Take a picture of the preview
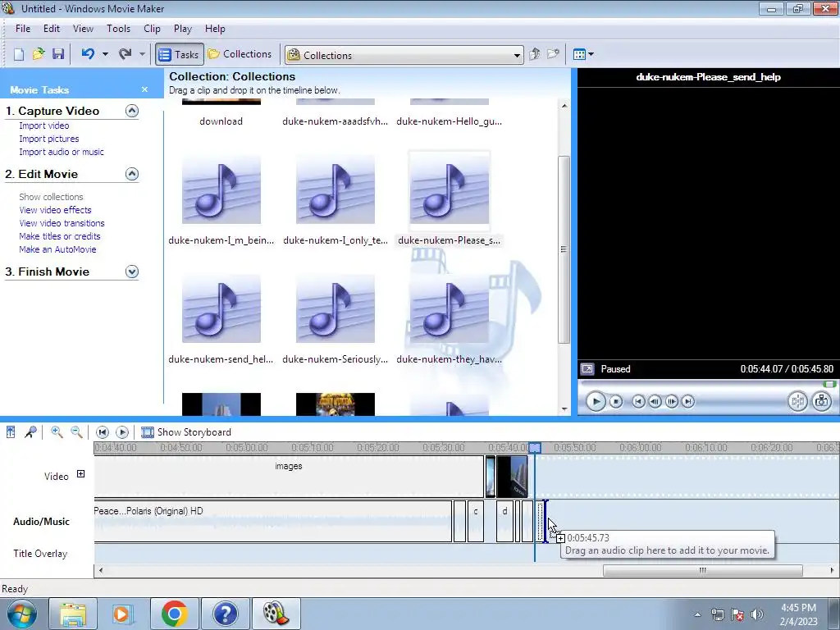Viewport: 840px width, 630px height. point(822,401)
